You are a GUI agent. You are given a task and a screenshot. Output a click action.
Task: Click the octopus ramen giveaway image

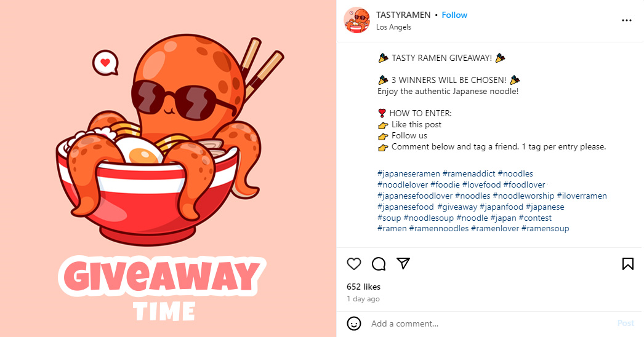coord(168,168)
